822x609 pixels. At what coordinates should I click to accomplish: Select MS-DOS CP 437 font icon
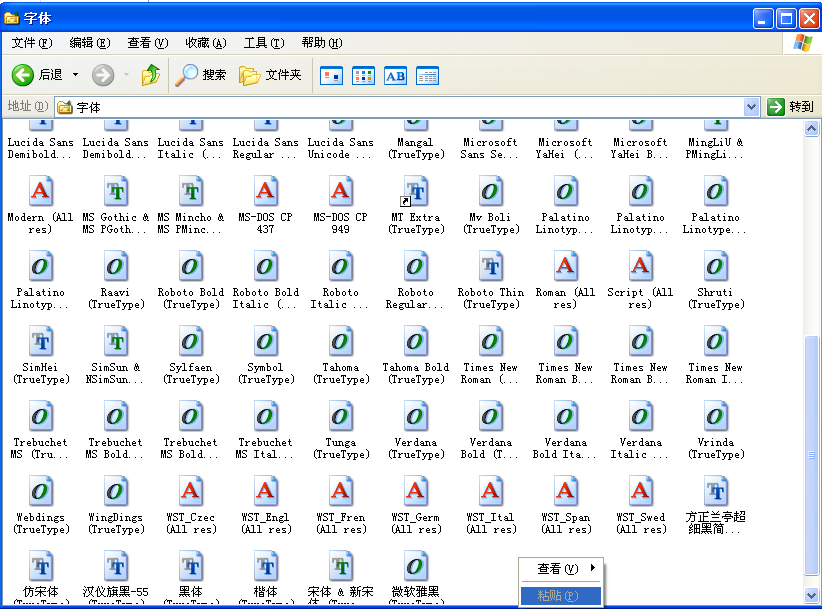(x=265, y=192)
